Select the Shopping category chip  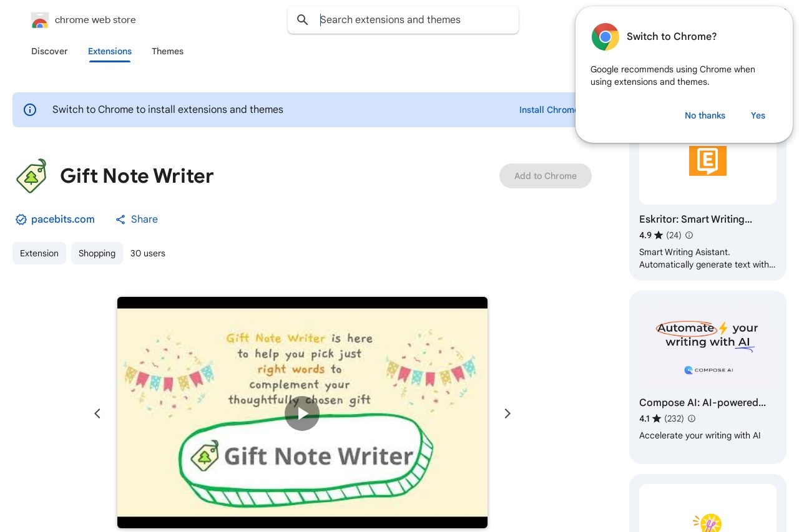[x=97, y=253]
